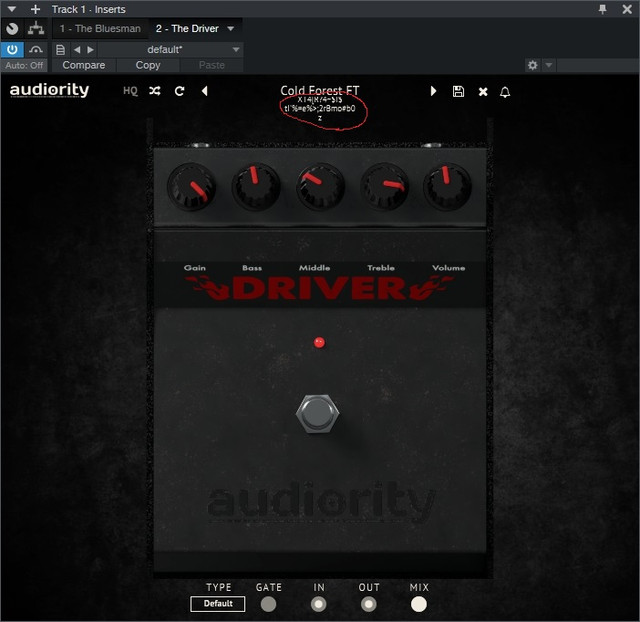This screenshot has height=622, width=640.
Task: Open the gear settings icon
Action: pyautogui.click(x=533, y=65)
